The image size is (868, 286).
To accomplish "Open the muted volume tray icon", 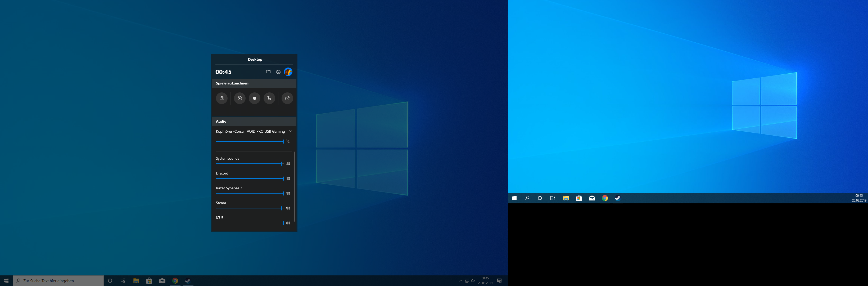I will (x=473, y=281).
